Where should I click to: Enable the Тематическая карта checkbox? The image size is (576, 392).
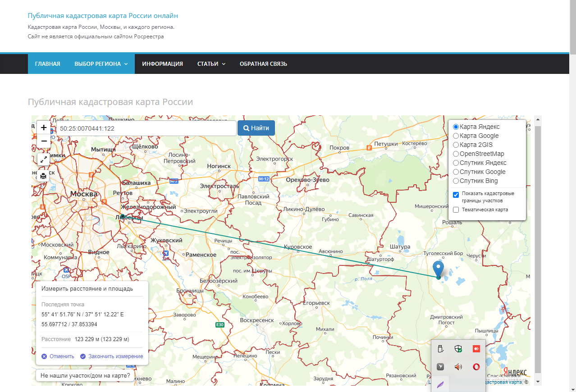(x=456, y=210)
